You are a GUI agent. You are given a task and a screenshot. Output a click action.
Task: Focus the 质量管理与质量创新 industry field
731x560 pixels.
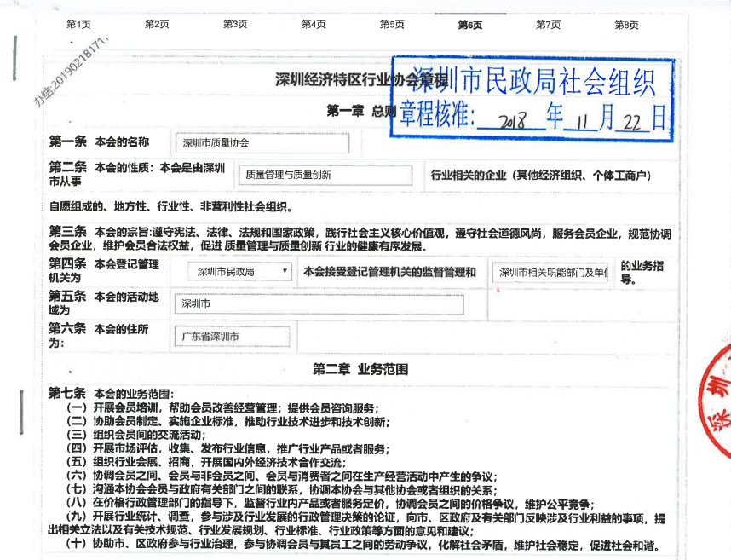[325, 175]
